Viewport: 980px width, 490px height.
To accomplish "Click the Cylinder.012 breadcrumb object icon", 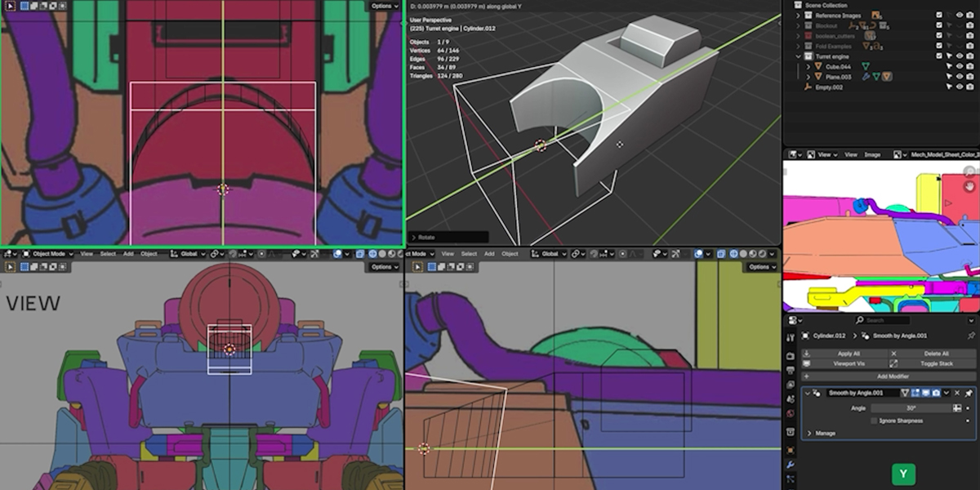I will click(x=805, y=336).
